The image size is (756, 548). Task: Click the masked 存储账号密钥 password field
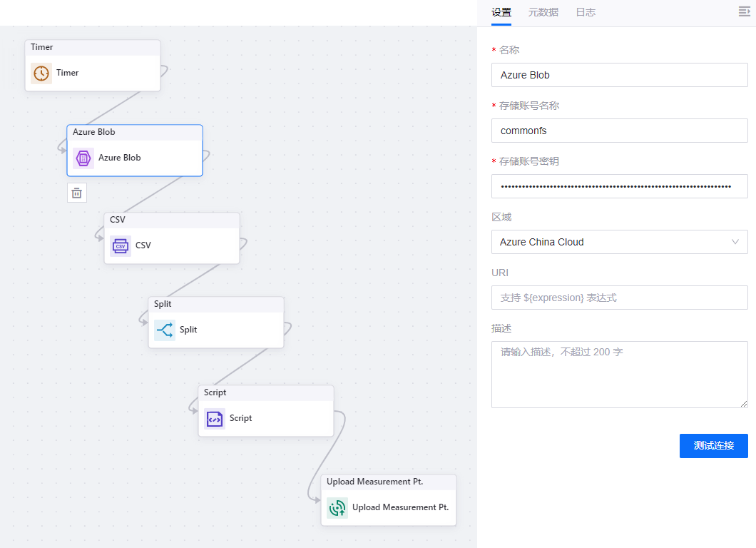tap(619, 186)
